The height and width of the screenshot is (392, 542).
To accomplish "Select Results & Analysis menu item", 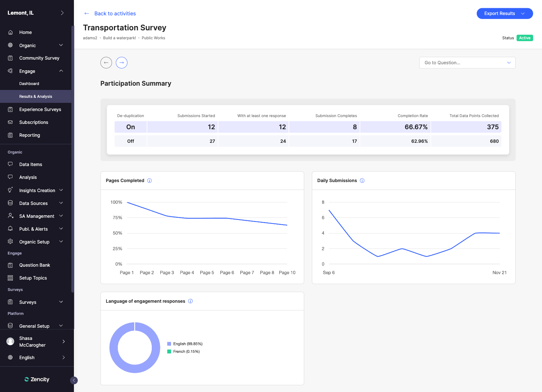I will click(36, 96).
